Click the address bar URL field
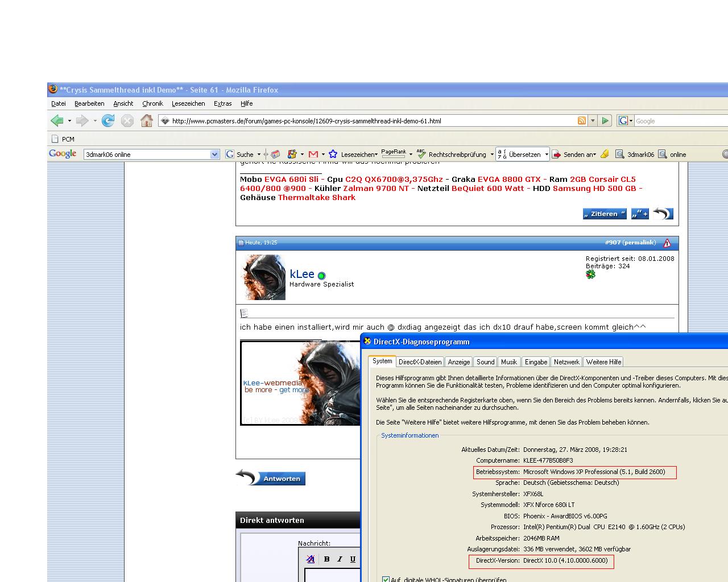 (373, 120)
